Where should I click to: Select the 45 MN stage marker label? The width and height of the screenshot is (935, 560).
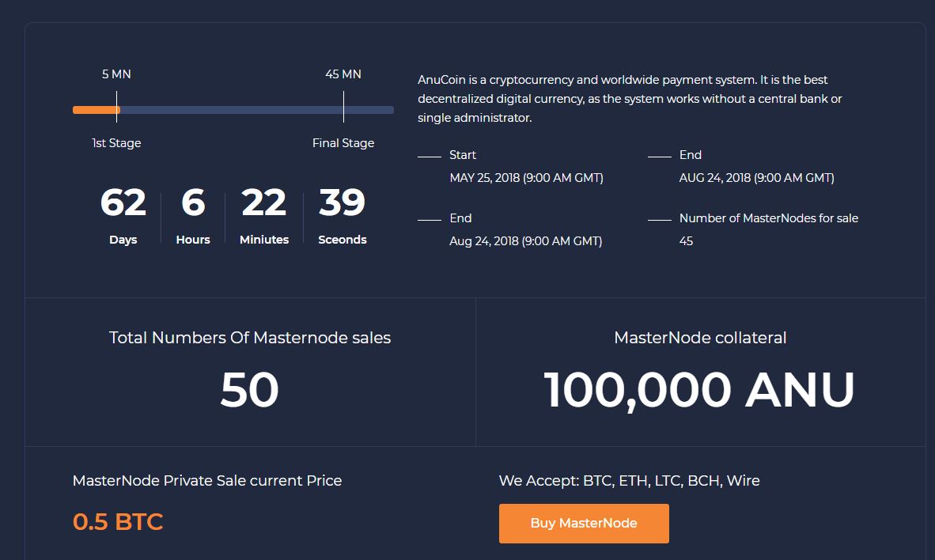[343, 74]
